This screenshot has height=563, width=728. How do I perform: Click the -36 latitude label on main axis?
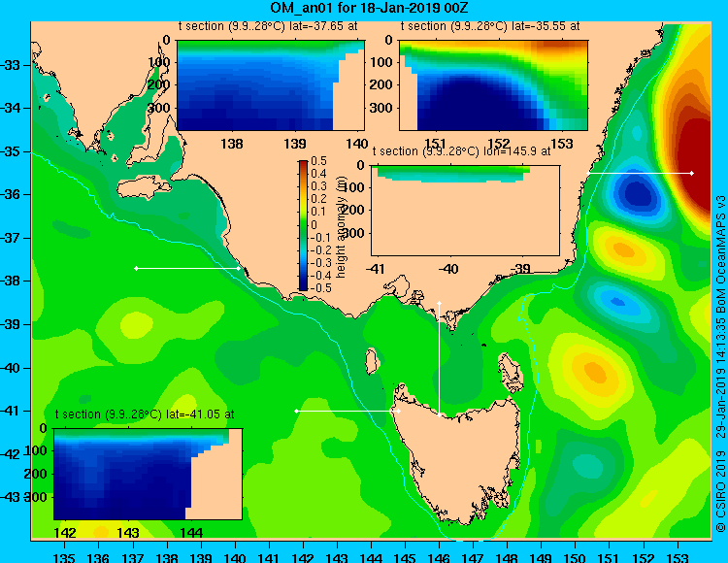coord(11,194)
